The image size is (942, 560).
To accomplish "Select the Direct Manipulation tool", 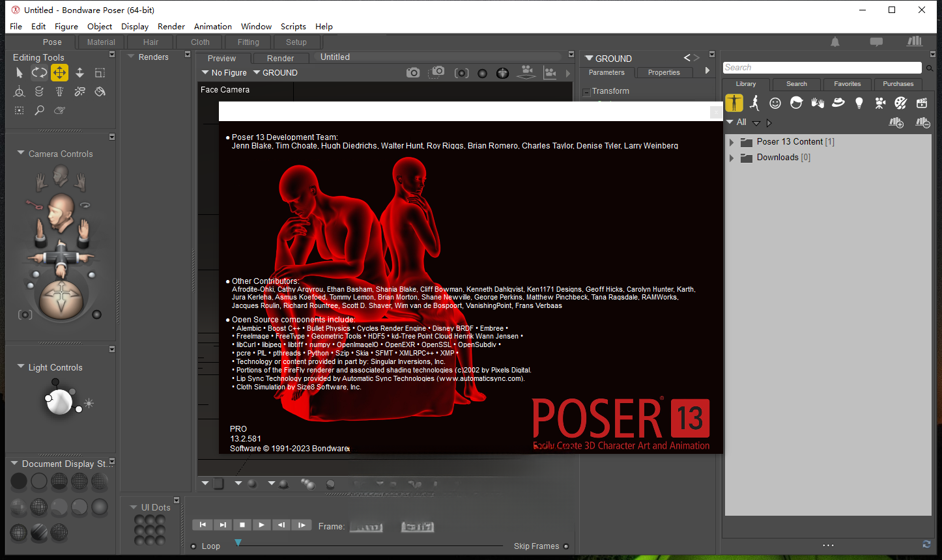I will tap(59, 111).
